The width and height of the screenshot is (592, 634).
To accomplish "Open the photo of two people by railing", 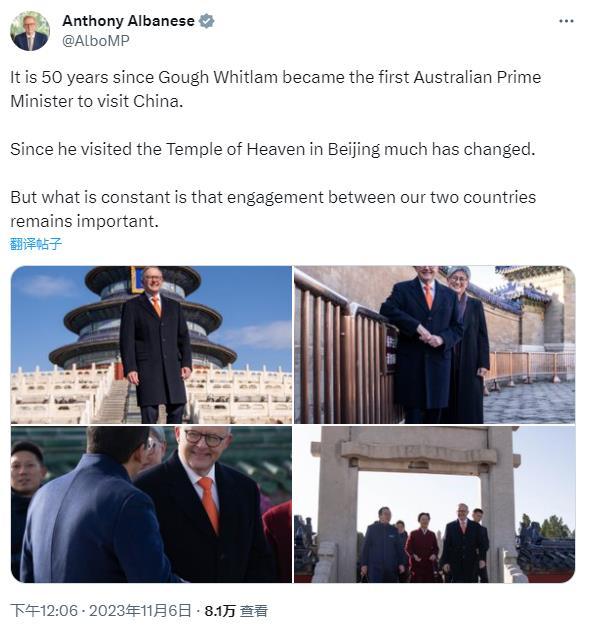I will point(434,344).
